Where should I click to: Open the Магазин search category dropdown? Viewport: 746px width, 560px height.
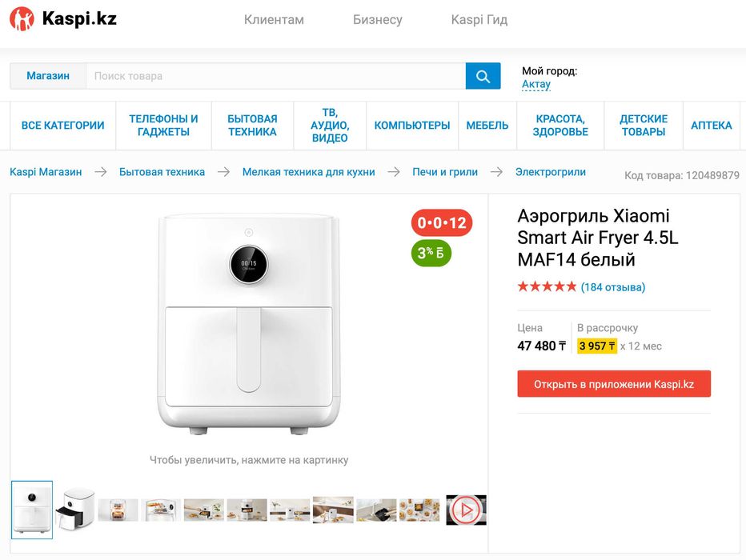(x=48, y=76)
